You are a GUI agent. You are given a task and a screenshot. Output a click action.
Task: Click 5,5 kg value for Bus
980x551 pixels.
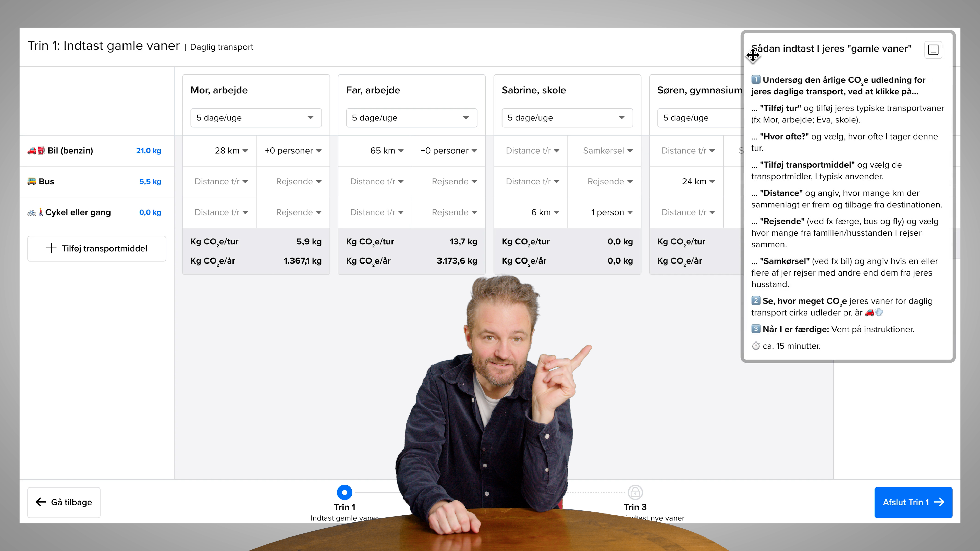pyautogui.click(x=150, y=181)
